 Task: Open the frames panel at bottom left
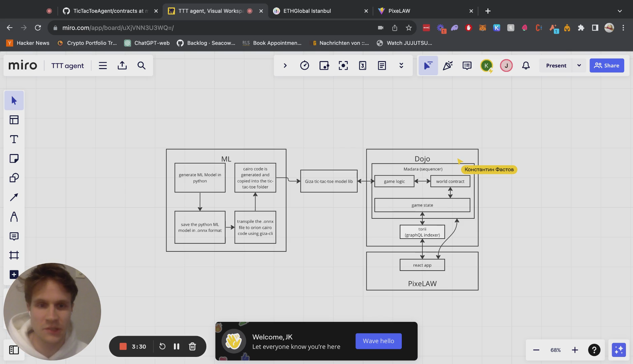[x=14, y=350]
